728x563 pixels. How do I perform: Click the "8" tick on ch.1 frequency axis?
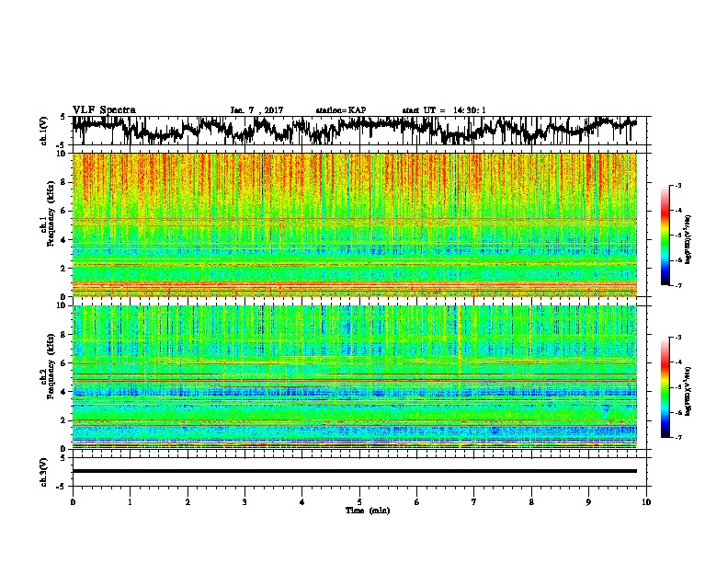click(64, 182)
